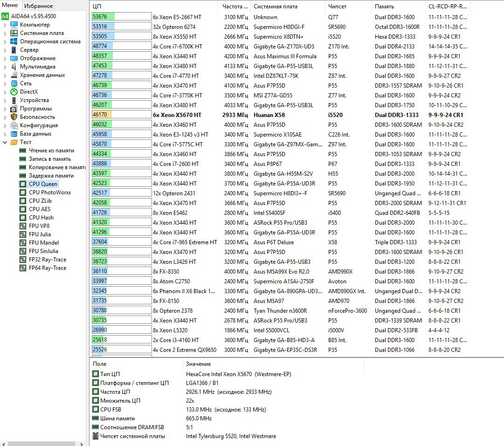The height and width of the screenshot is (446, 504).
Task: Select the Хранение данных drive icon
Action: [x=14, y=75]
